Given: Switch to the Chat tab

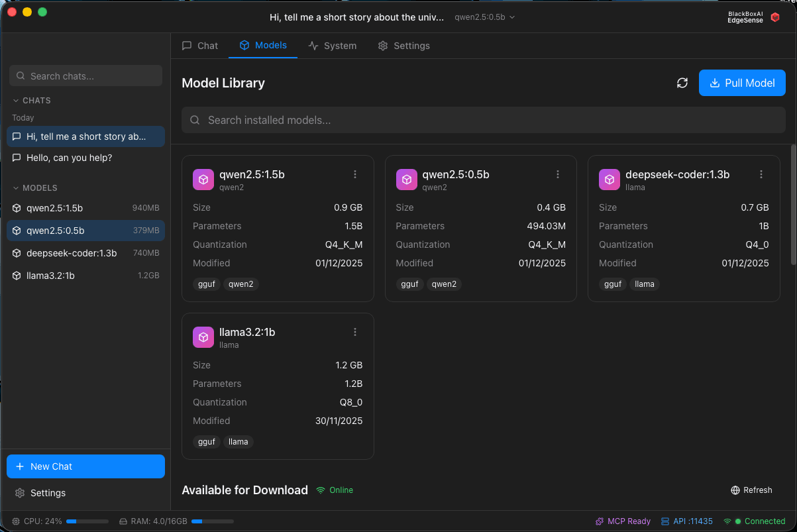Looking at the screenshot, I should coord(200,46).
